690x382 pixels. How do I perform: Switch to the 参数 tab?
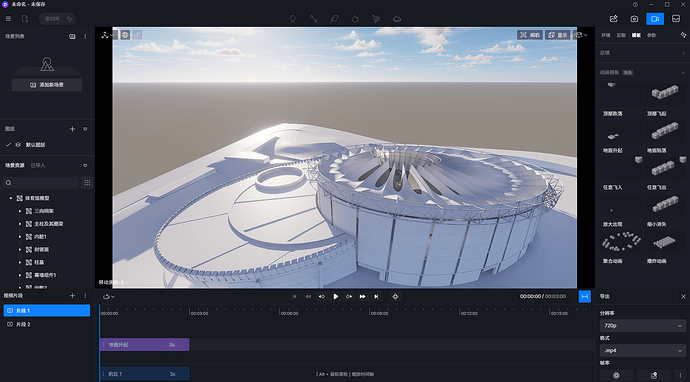tap(651, 35)
